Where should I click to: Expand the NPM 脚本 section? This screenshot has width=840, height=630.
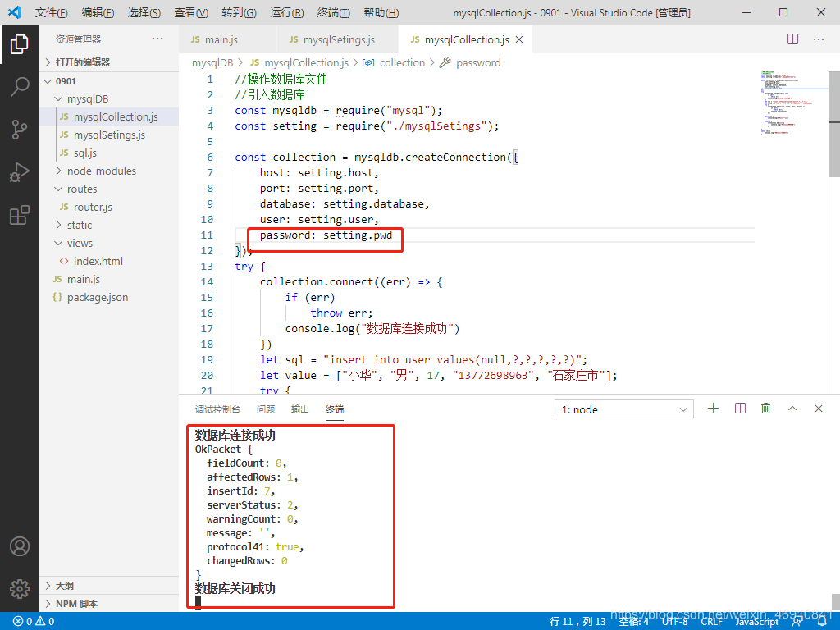[x=76, y=604]
